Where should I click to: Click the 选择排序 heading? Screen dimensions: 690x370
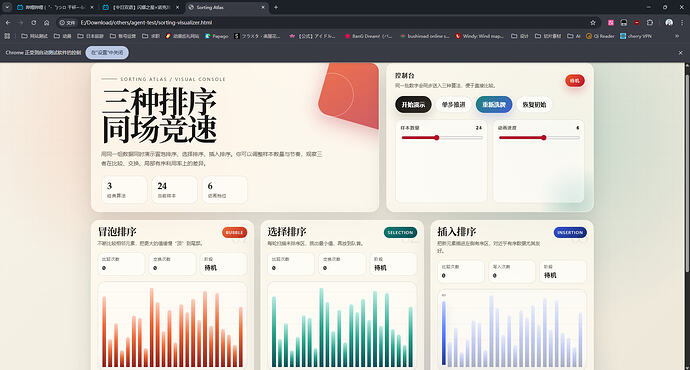[x=287, y=231]
